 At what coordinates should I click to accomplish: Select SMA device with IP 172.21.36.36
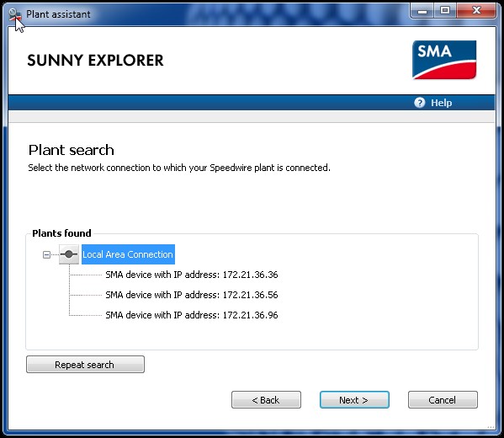[192, 275]
